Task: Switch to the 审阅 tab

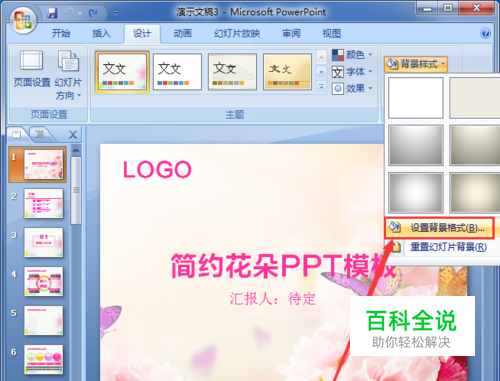Action: tap(291, 33)
